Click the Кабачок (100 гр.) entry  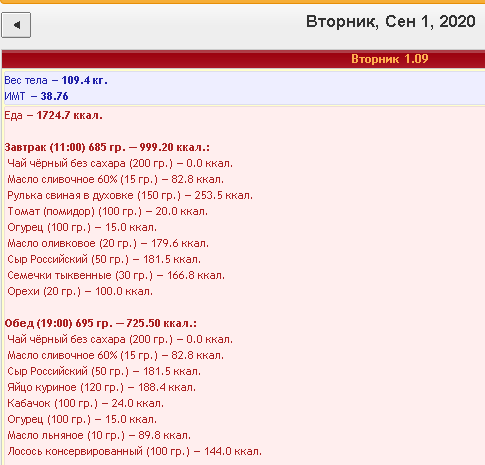coord(86,403)
